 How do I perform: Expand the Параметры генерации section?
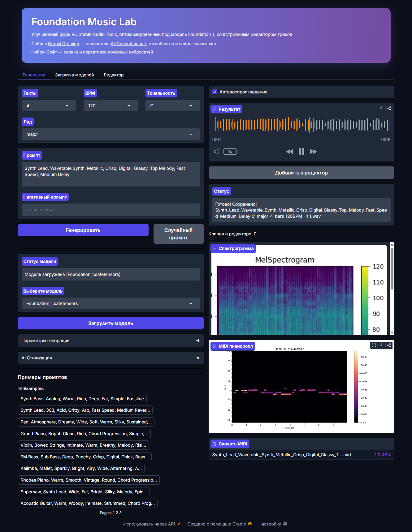(111, 341)
